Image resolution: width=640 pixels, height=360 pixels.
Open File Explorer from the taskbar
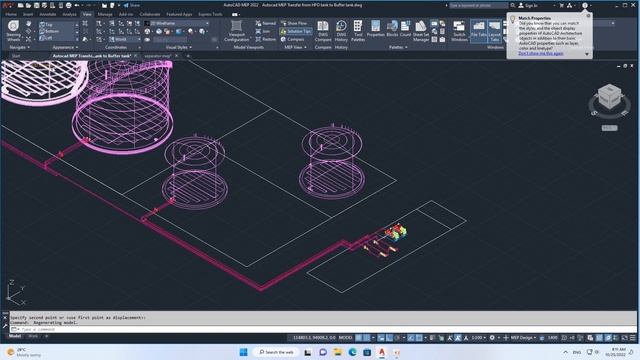[338, 352]
